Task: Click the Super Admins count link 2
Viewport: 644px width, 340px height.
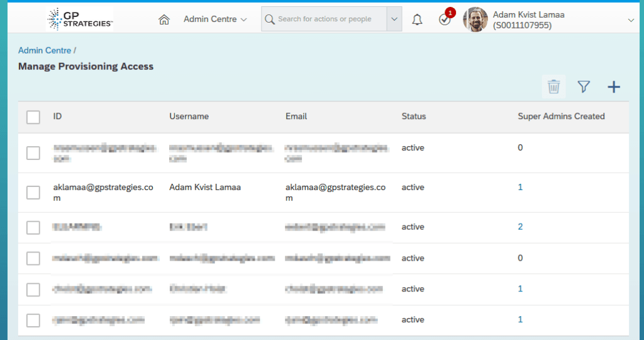Action: pos(520,227)
